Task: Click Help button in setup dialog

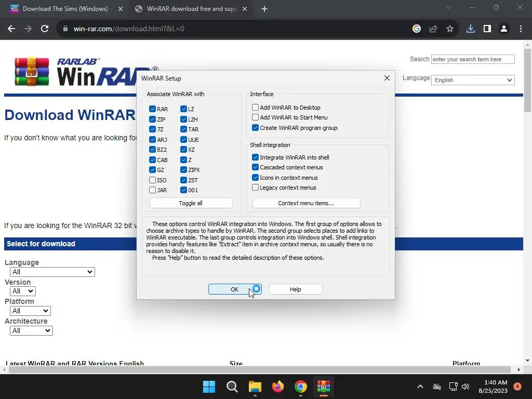Action: point(296,289)
